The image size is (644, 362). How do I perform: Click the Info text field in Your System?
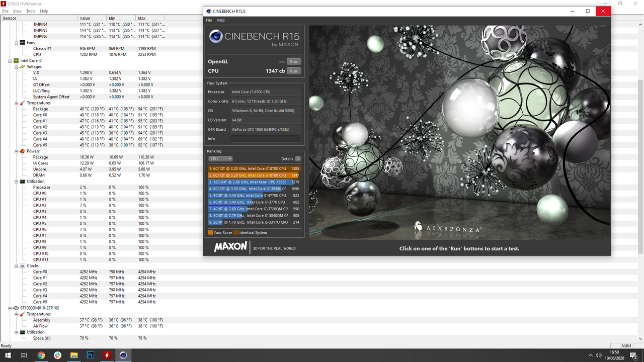coord(266,139)
